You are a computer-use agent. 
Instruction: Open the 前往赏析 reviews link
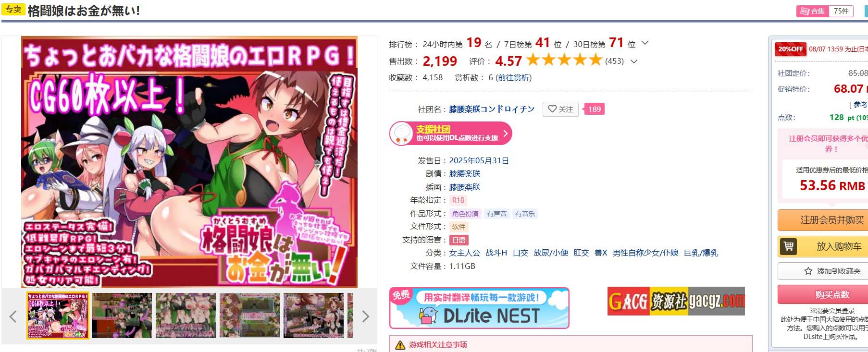[x=513, y=77]
